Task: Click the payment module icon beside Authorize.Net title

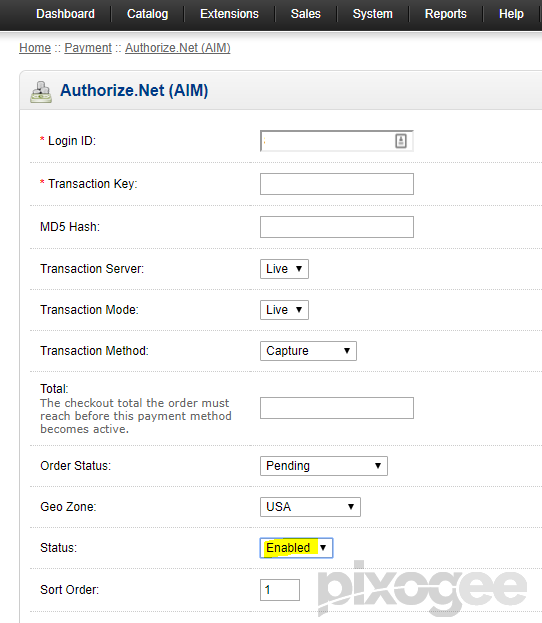Action: click(41, 92)
